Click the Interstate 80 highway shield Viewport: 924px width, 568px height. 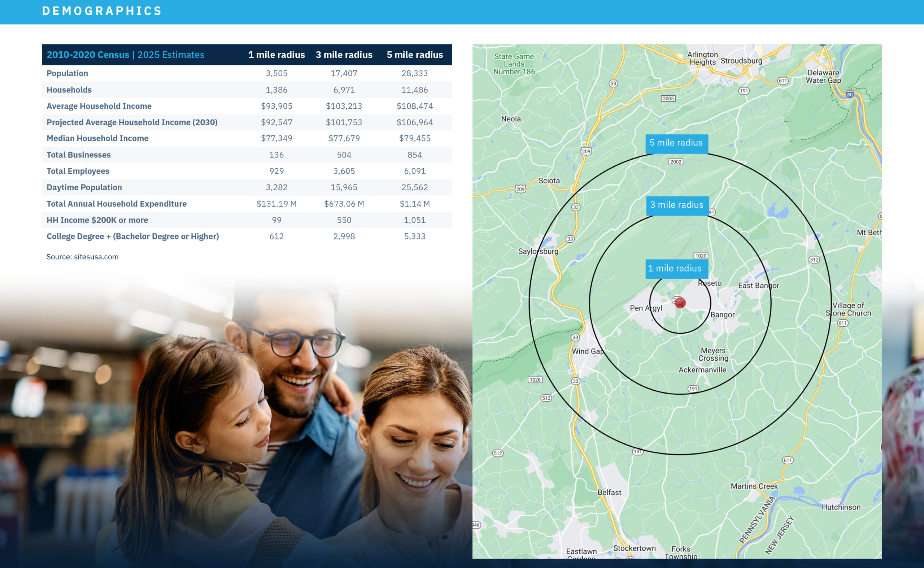click(850, 94)
